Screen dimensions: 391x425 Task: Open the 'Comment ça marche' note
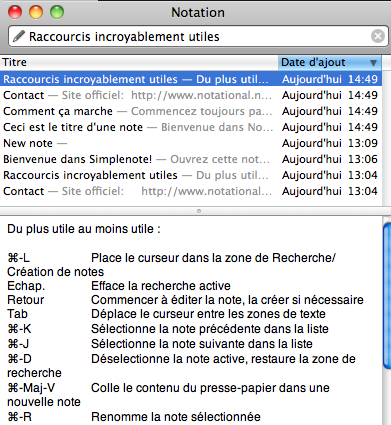(191, 111)
